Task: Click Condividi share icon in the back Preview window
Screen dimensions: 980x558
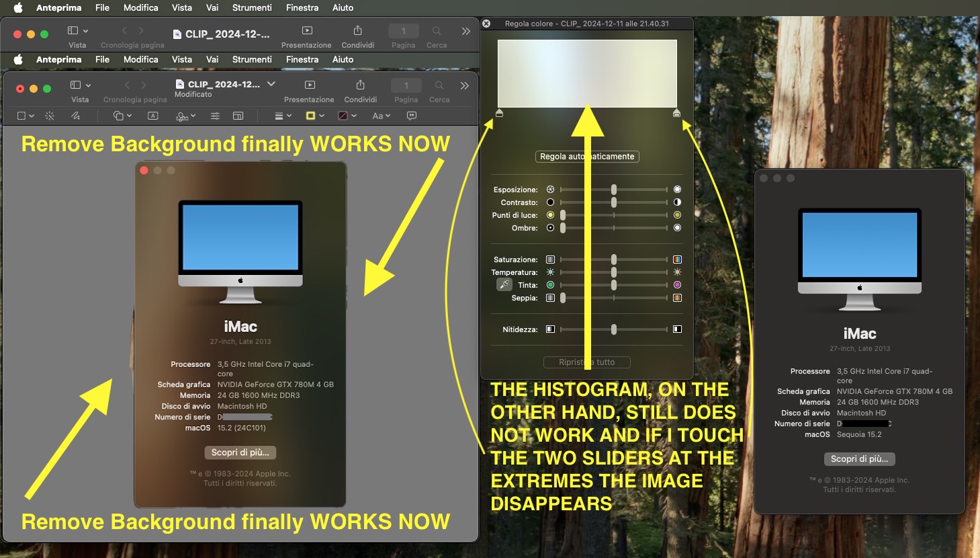Action: (358, 30)
